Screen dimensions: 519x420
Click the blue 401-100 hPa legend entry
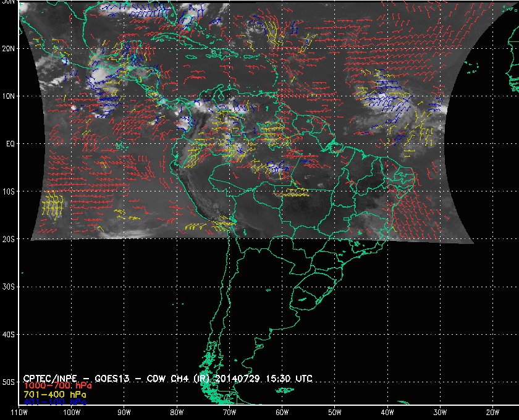pos(54,402)
